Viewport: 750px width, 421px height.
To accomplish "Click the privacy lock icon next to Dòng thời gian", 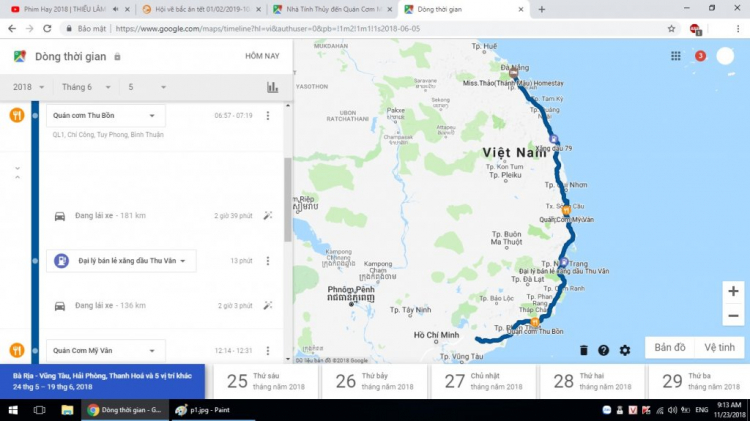I will pos(117,56).
